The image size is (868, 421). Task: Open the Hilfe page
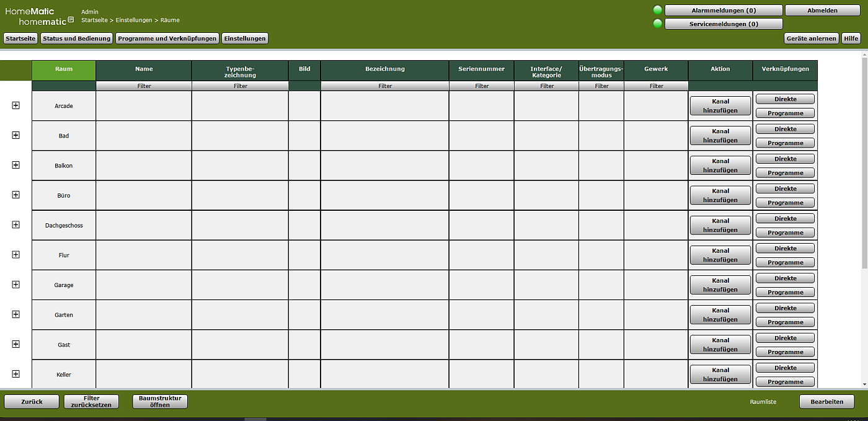851,38
